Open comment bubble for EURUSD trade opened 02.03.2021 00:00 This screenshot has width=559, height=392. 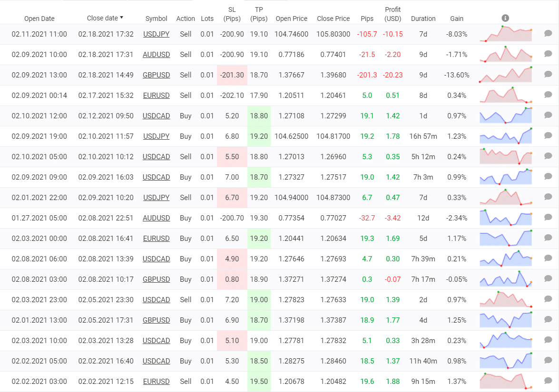tap(548, 238)
